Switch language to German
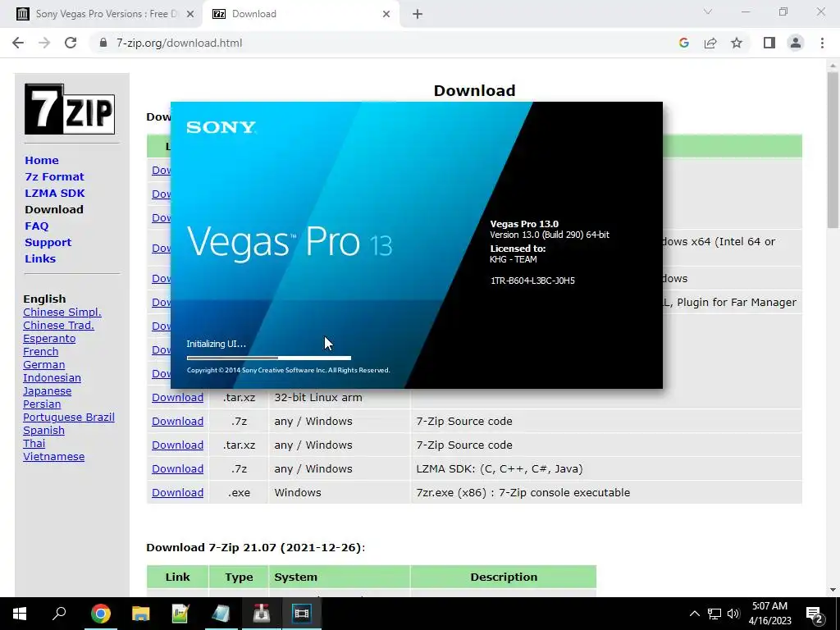Image resolution: width=840 pixels, height=630 pixels. (44, 365)
